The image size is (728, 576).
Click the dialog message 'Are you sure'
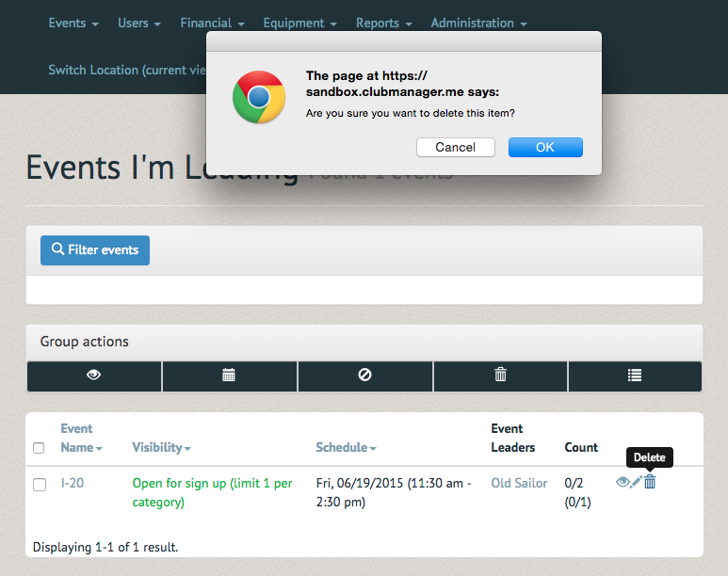point(410,113)
